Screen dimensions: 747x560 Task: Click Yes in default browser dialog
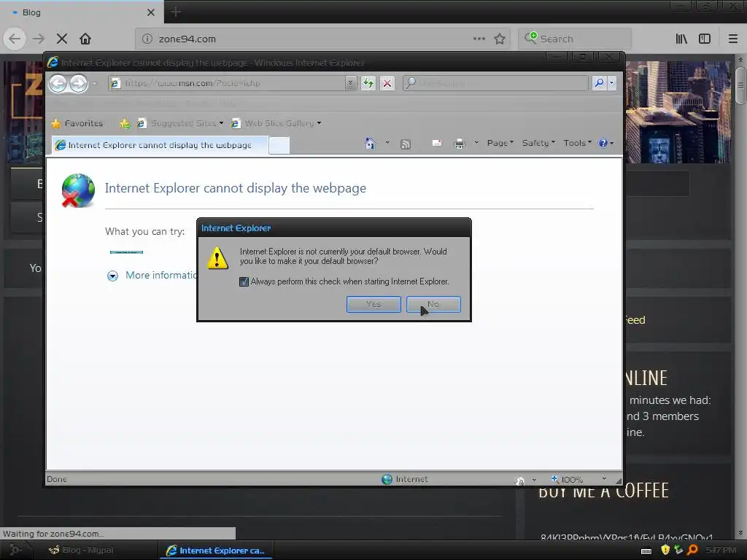(373, 304)
